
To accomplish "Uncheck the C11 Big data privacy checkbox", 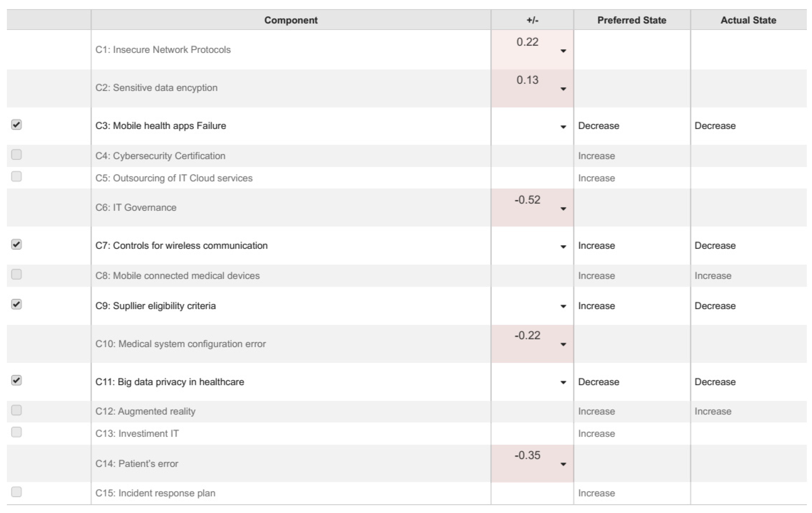I will point(16,380).
